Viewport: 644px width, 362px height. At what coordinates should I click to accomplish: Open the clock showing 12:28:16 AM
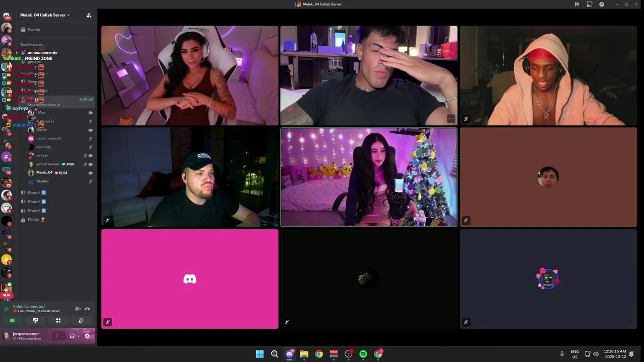click(x=615, y=354)
